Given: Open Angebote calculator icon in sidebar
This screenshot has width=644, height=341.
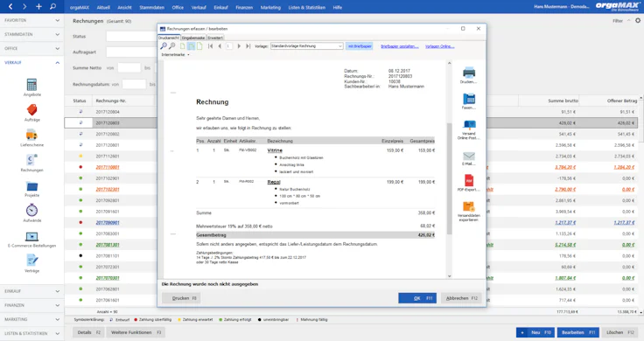Looking at the screenshot, I should 31,85.
